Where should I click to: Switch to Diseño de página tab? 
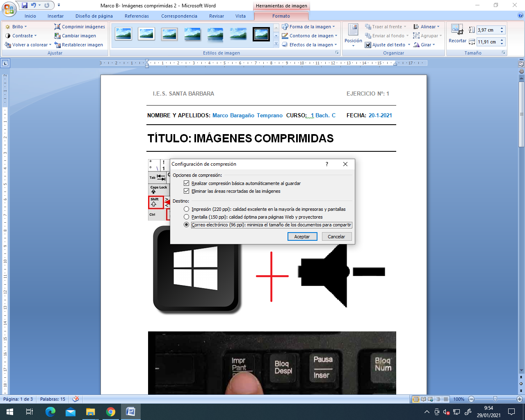(94, 16)
